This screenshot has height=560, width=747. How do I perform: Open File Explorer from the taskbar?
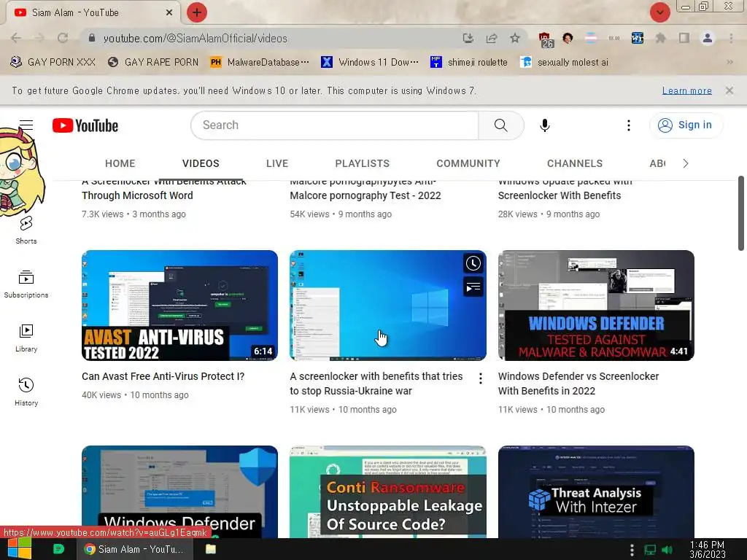click(x=211, y=549)
